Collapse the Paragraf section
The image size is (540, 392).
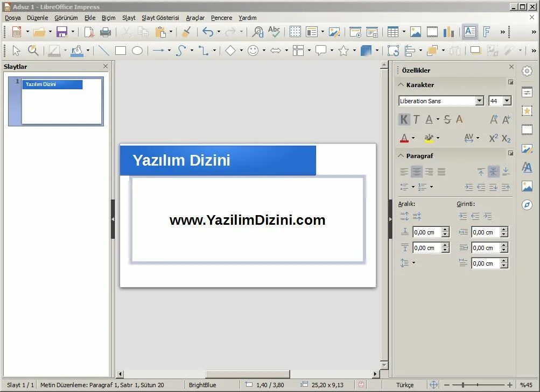pyautogui.click(x=401, y=156)
